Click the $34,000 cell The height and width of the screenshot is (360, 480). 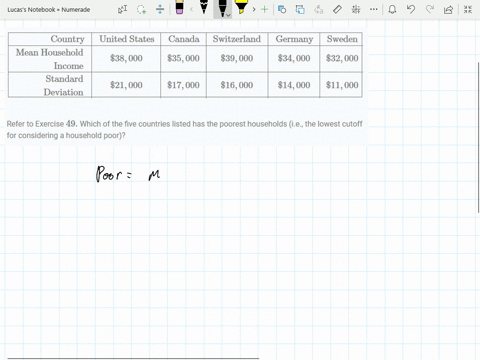294,58
